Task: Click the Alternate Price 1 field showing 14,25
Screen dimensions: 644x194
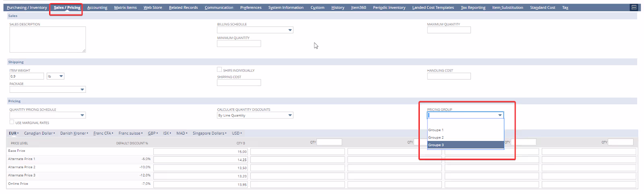Action: (x=200, y=159)
